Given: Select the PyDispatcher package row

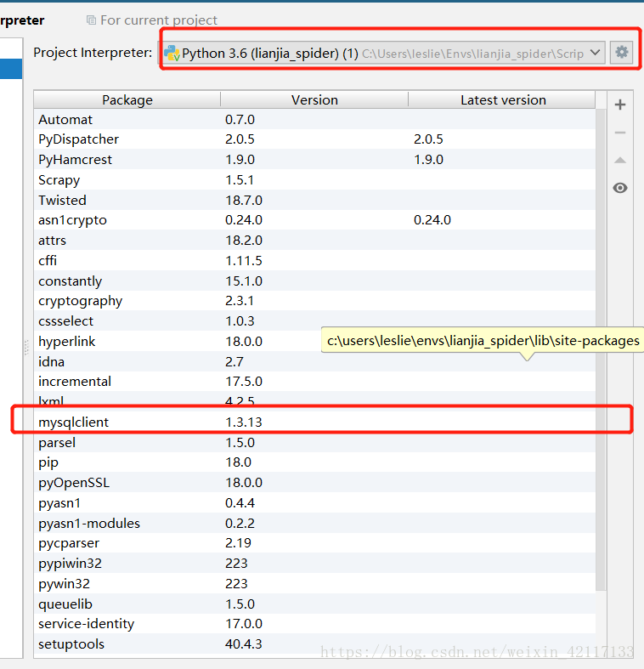Looking at the screenshot, I should [x=314, y=139].
